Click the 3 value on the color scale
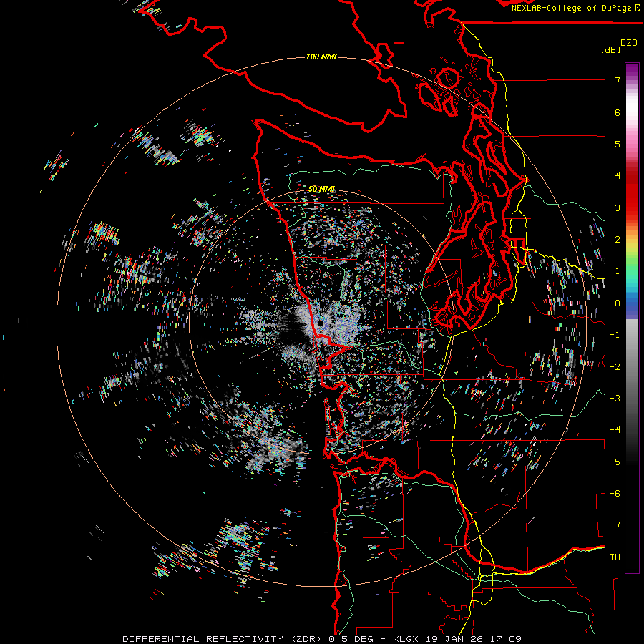 click(618, 208)
